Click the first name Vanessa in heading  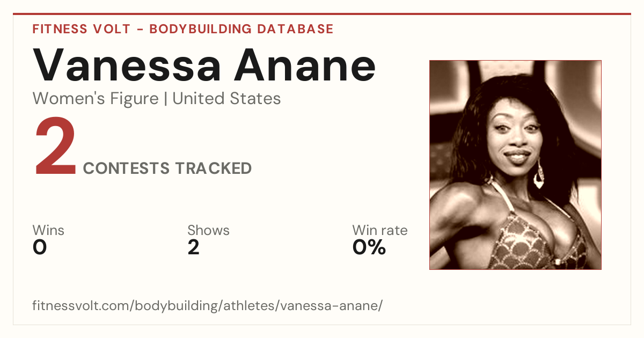click(127, 65)
